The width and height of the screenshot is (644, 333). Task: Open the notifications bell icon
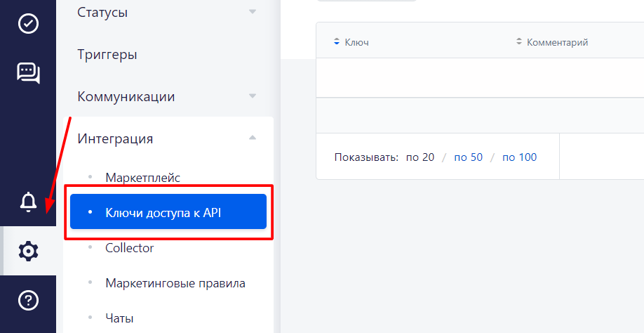click(28, 202)
